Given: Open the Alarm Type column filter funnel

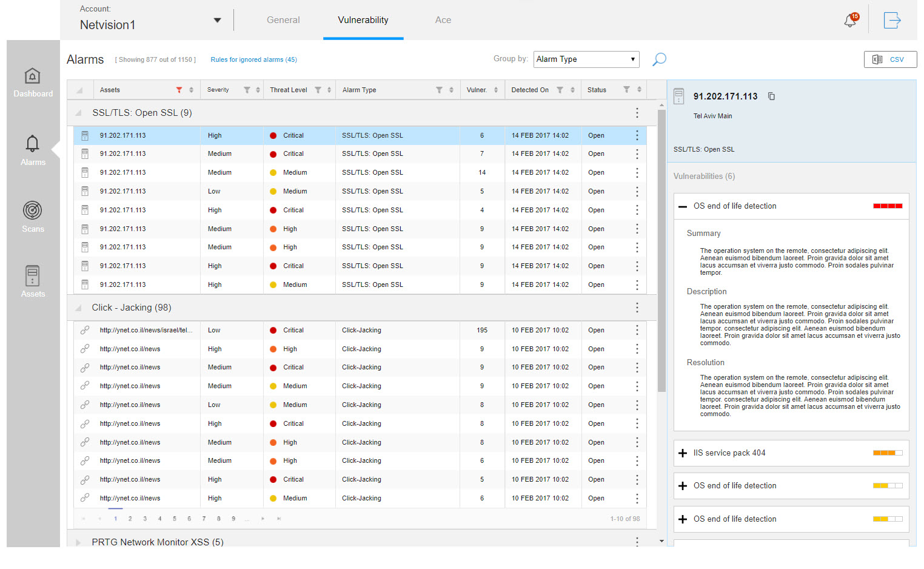Looking at the screenshot, I should pos(439,90).
